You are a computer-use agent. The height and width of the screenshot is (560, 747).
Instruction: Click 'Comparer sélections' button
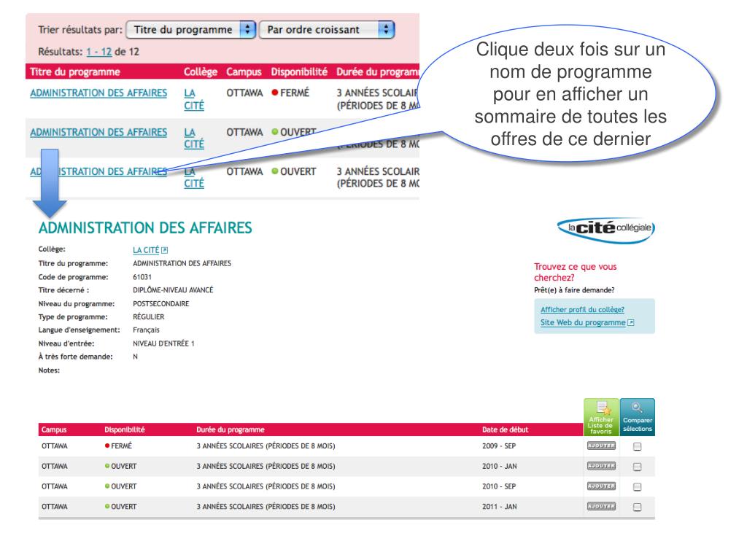tap(638, 417)
